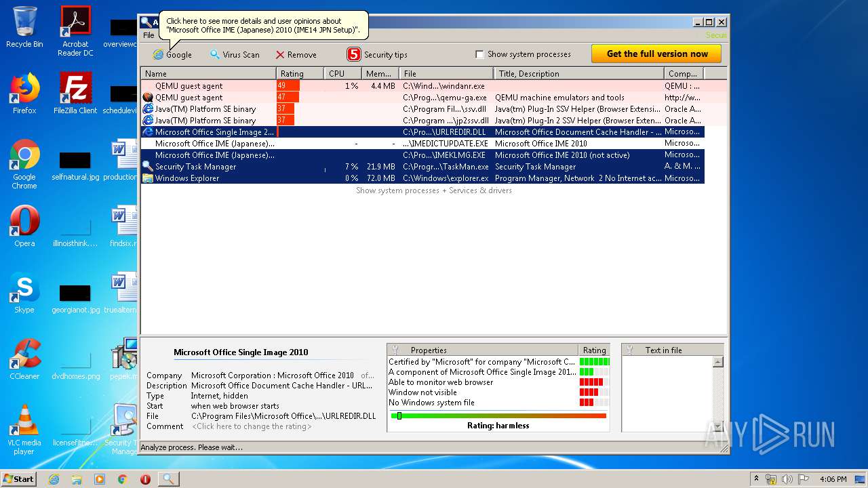
Task: Open Security tips with the red 5 icon
Action: 377,54
